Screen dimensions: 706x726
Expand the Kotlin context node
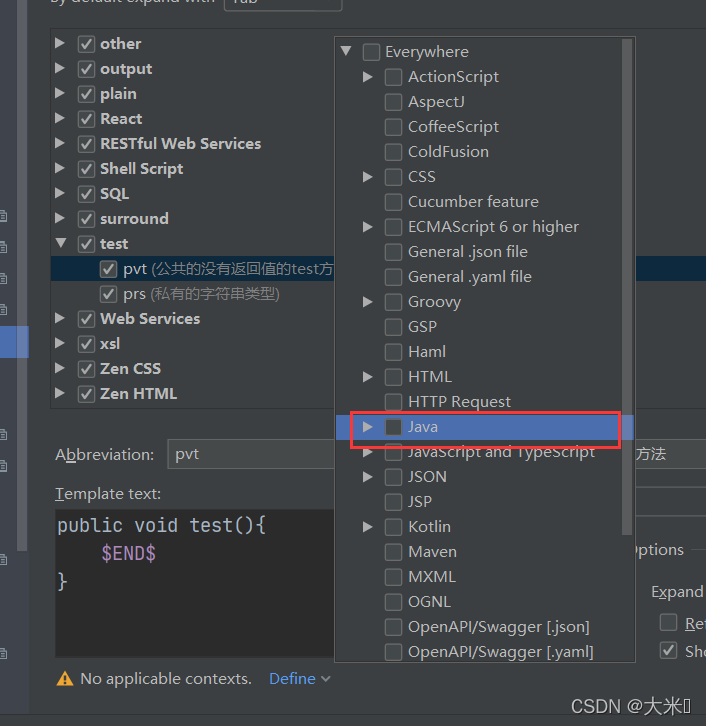coord(368,527)
